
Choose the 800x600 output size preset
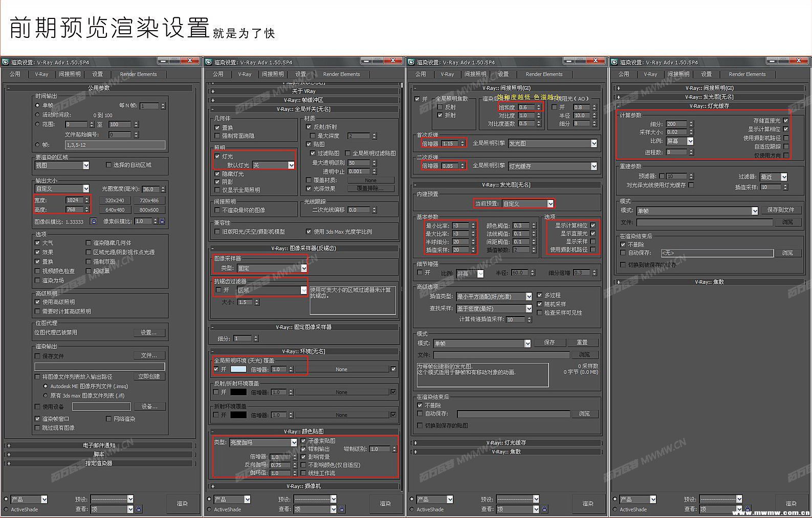pos(149,210)
